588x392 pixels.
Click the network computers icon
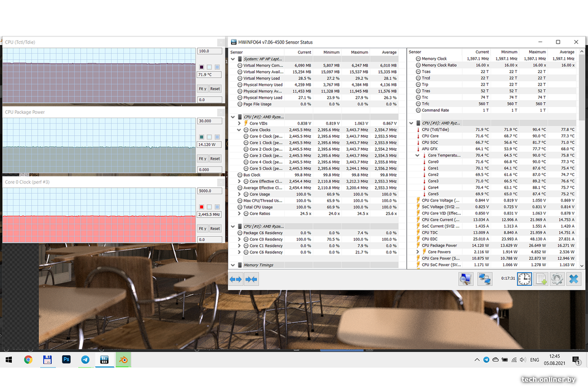[x=485, y=279]
